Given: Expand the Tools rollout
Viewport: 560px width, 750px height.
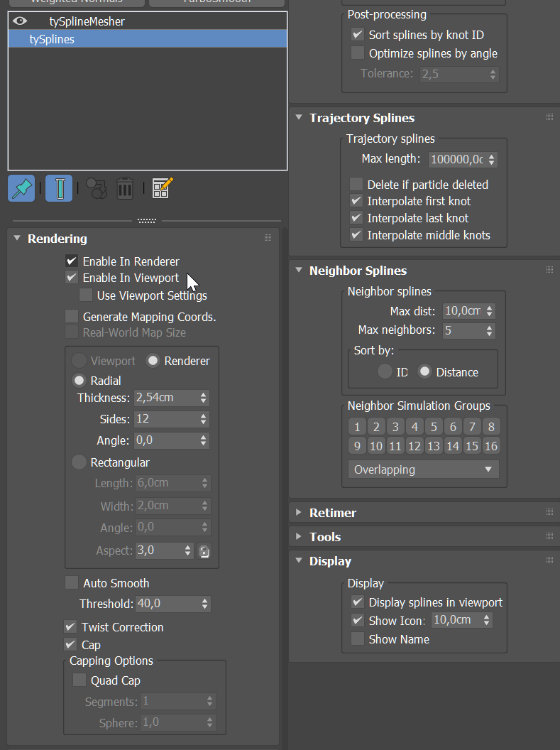Looking at the screenshot, I should click(299, 536).
